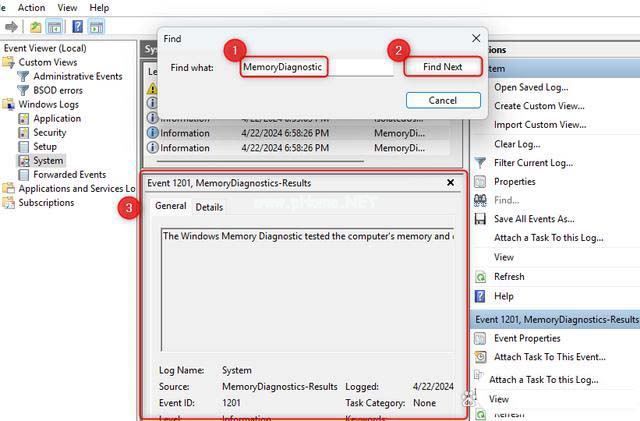Click first Attach a Task To this Log

tap(548, 238)
